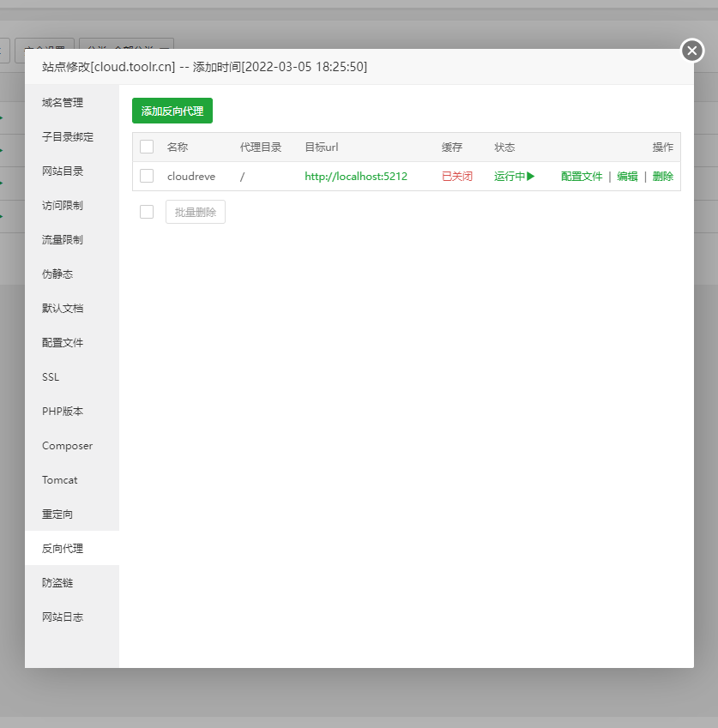Click the "/" proxy directory cell

pos(242,177)
